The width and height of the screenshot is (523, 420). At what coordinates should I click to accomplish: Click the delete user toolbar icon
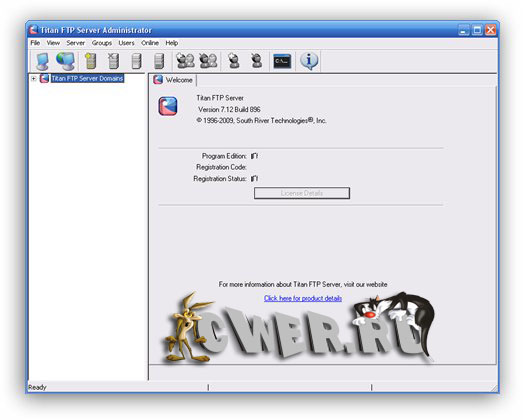(x=256, y=61)
